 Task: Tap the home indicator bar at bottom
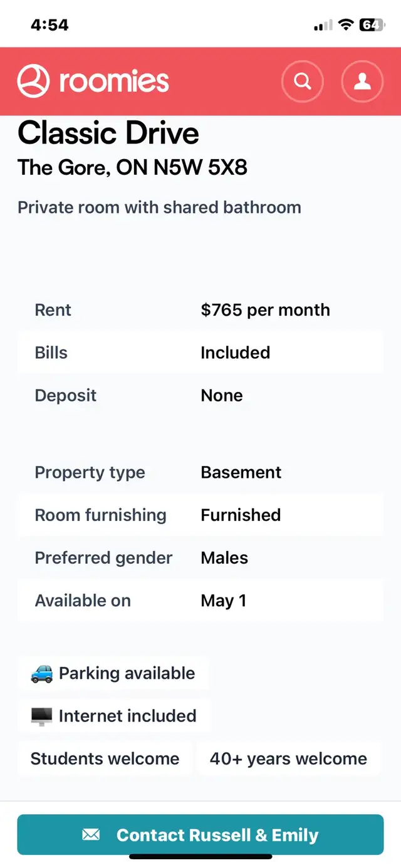click(200, 857)
